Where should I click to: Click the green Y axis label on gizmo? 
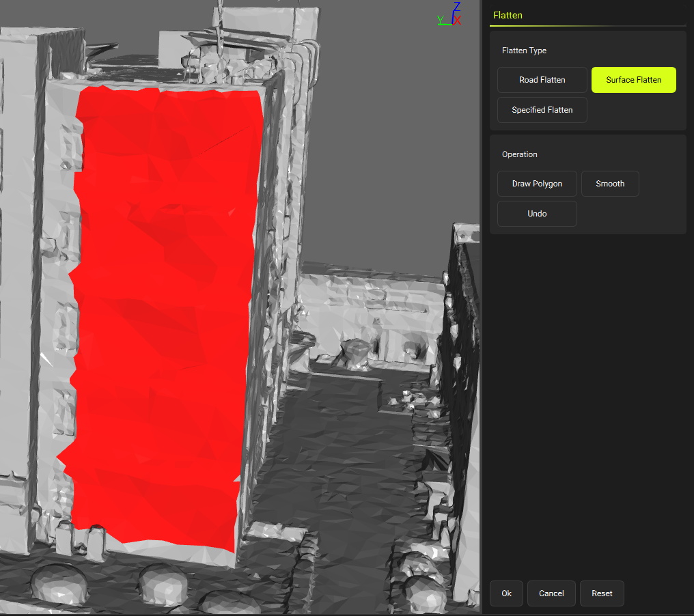coord(441,20)
